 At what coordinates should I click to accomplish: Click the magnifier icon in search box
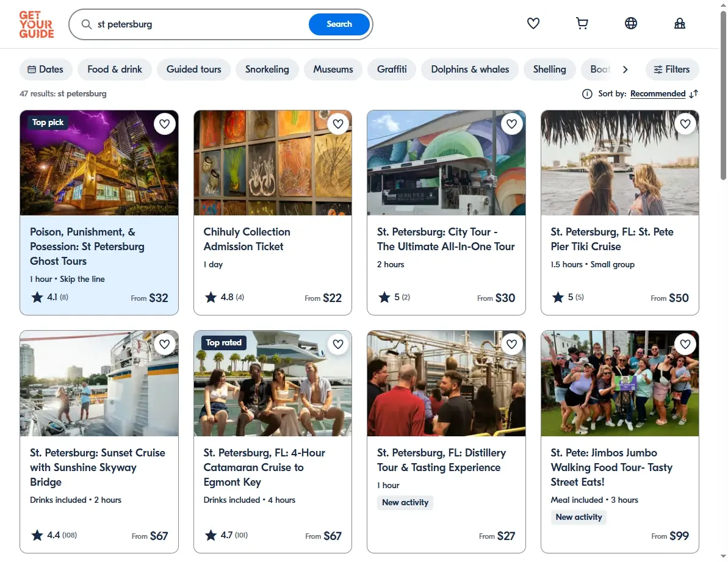pyautogui.click(x=87, y=24)
